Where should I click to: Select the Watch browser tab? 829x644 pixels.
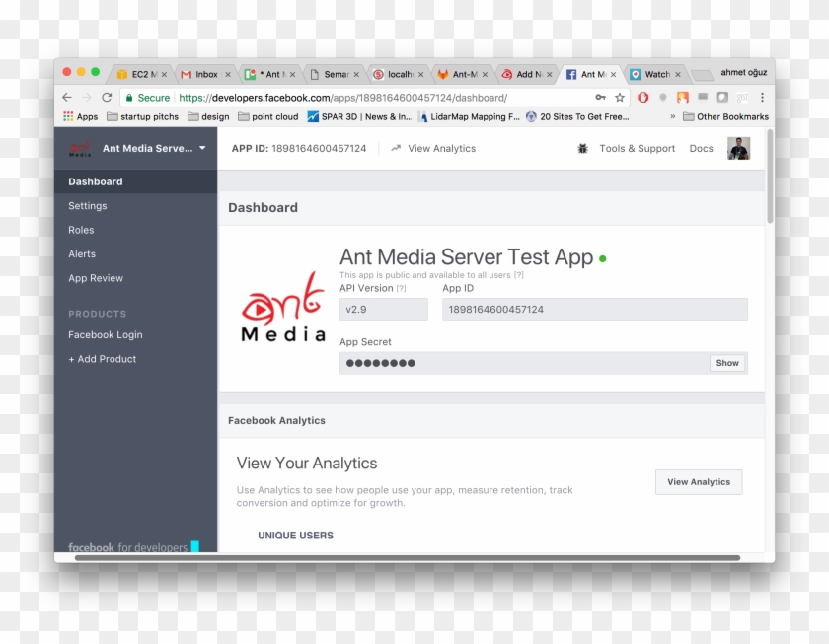654,73
